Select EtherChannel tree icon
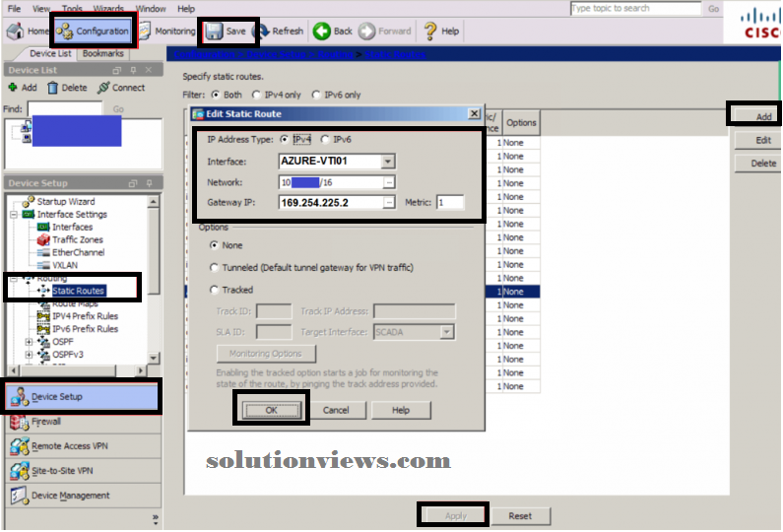This screenshot has height=532, width=783. click(43, 253)
